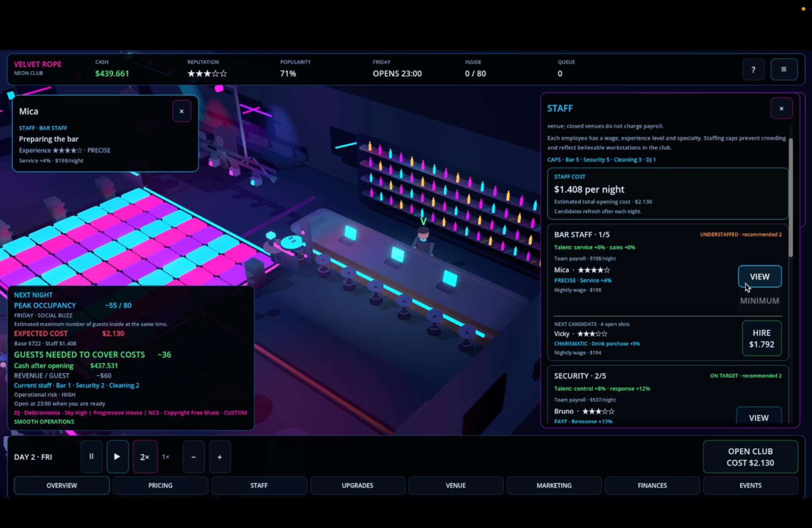Click the $1.408 per night staff cost
The width and height of the screenshot is (812, 528).
589,189
